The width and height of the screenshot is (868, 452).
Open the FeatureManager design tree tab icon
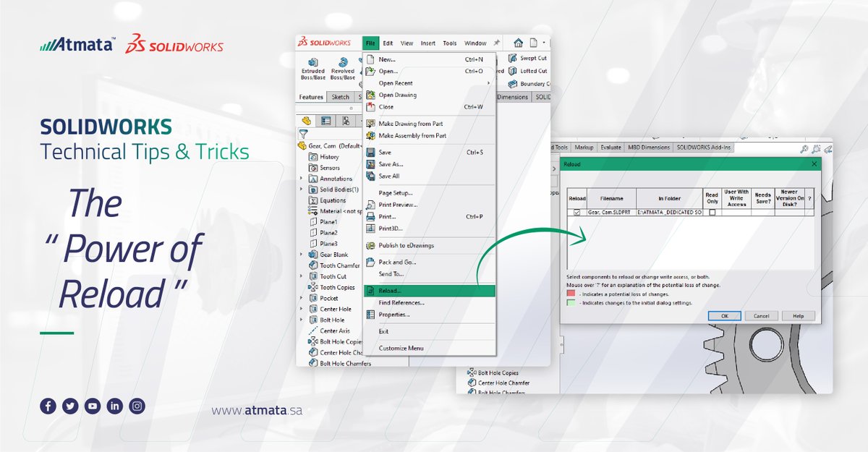pyautogui.click(x=306, y=121)
